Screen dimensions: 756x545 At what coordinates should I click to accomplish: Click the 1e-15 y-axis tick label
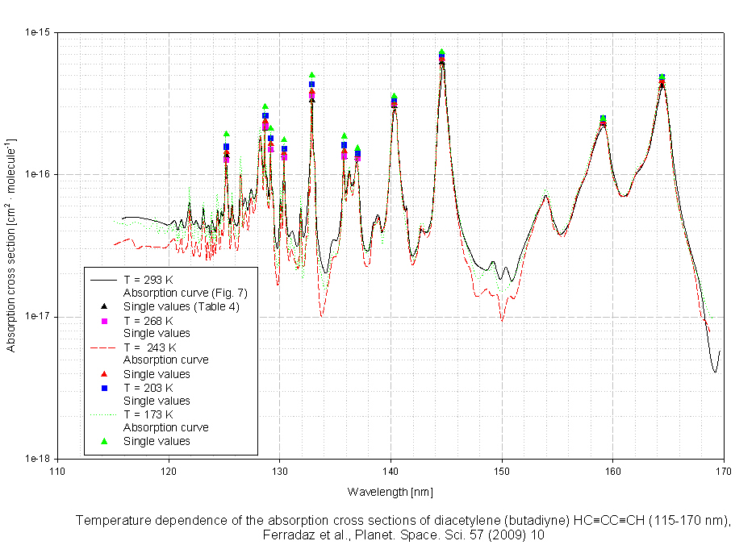37,32
